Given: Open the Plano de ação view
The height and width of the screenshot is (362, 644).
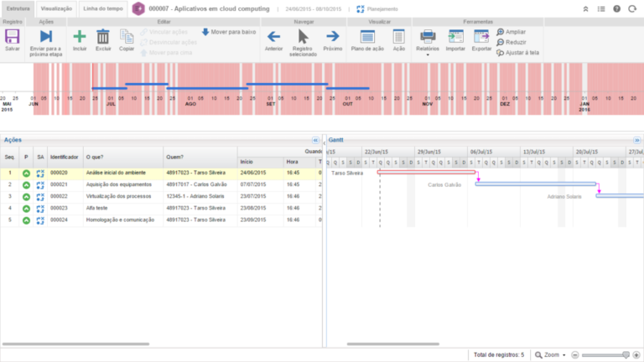Looking at the screenshot, I should tap(366, 37).
